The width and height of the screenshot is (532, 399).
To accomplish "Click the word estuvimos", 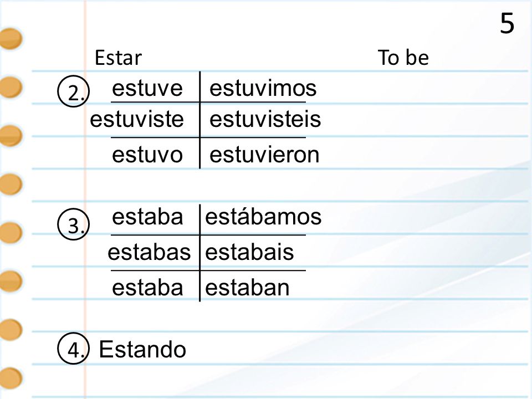I will [x=263, y=88].
